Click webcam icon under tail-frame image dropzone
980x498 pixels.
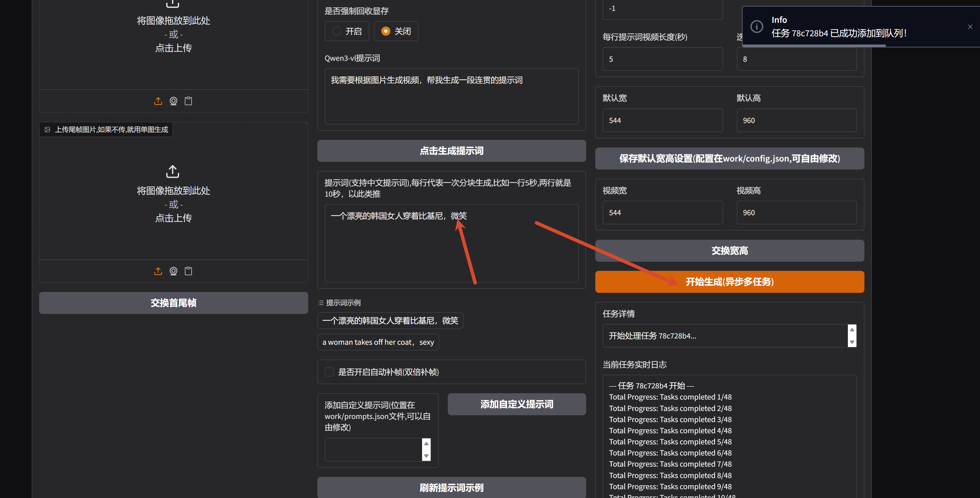(173, 271)
